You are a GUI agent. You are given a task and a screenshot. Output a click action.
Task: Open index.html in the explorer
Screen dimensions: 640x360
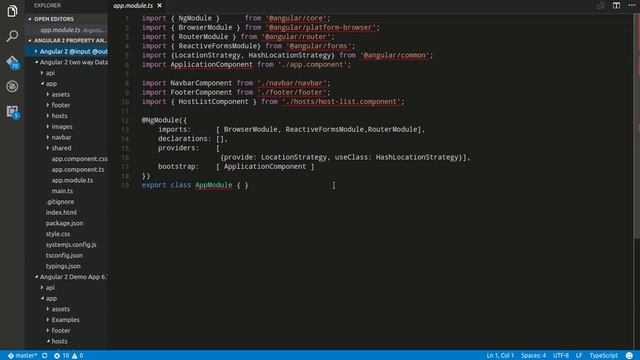pos(61,212)
